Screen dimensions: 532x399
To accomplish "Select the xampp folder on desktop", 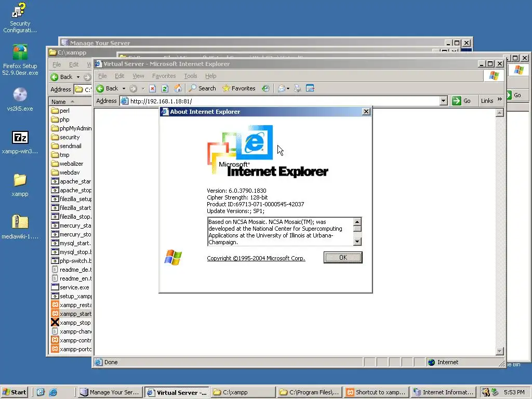I will tap(20, 185).
